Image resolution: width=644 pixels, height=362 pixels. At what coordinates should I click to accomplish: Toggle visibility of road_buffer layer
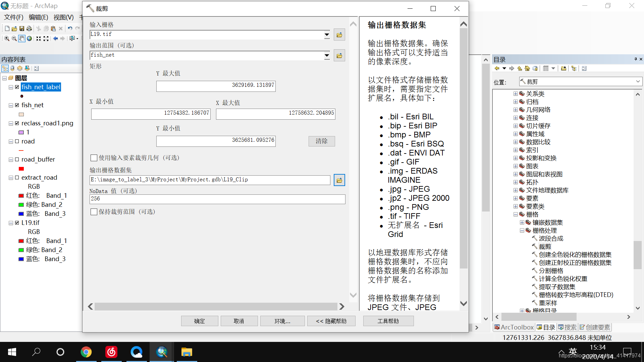pyautogui.click(x=17, y=160)
